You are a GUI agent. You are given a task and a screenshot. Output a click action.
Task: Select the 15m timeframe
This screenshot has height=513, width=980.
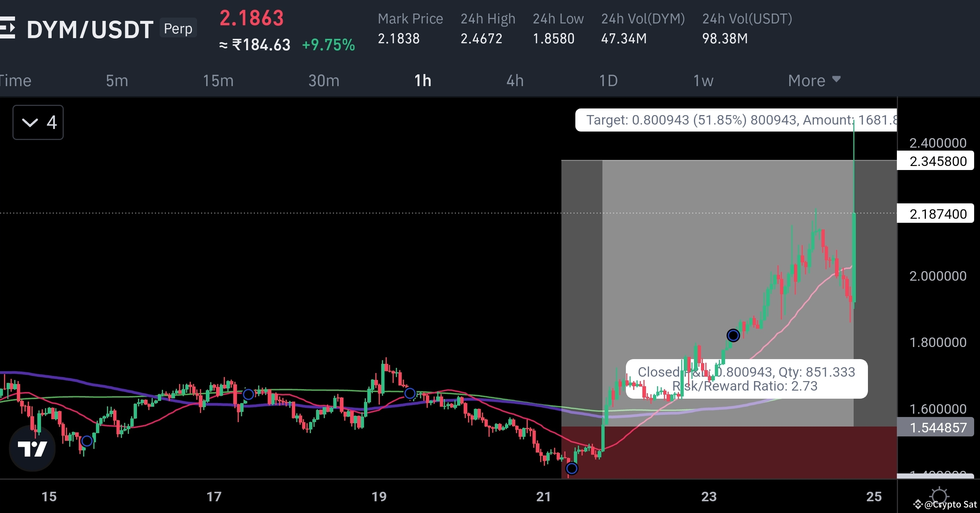coord(218,80)
